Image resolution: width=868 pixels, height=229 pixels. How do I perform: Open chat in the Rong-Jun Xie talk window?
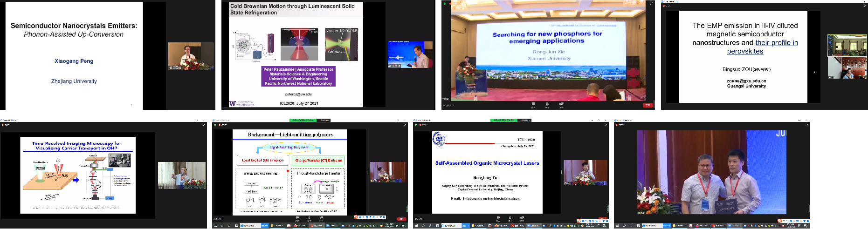click(x=533, y=105)
